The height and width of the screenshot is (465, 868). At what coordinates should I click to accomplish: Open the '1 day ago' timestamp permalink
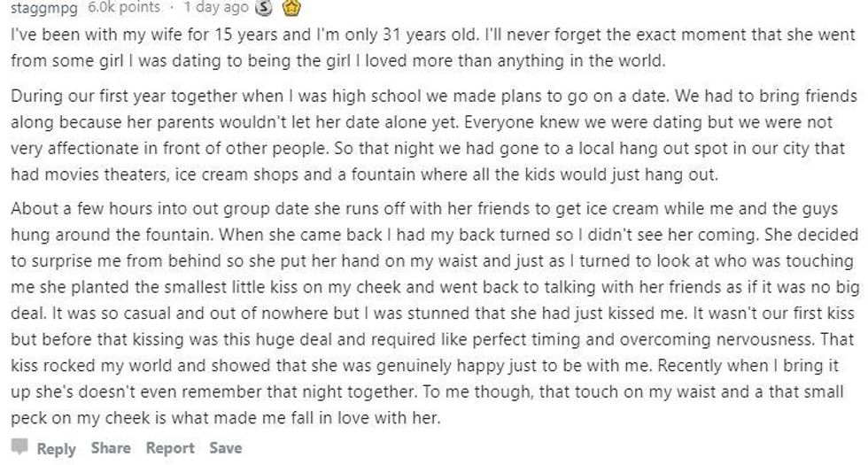(215, 7)
